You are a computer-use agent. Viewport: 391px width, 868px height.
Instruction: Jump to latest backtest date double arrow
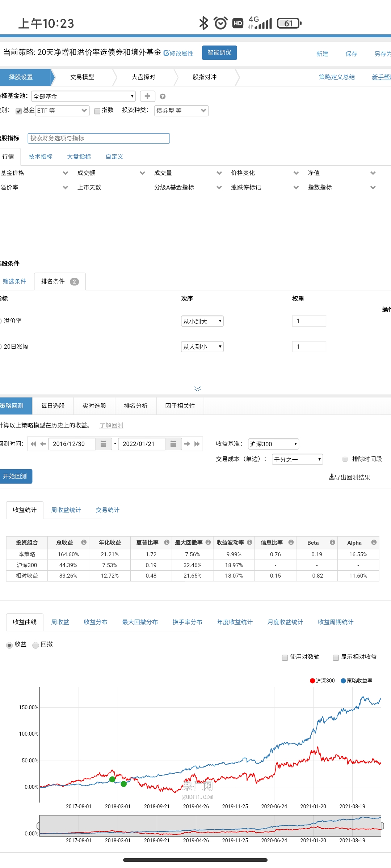click(197, 444)
